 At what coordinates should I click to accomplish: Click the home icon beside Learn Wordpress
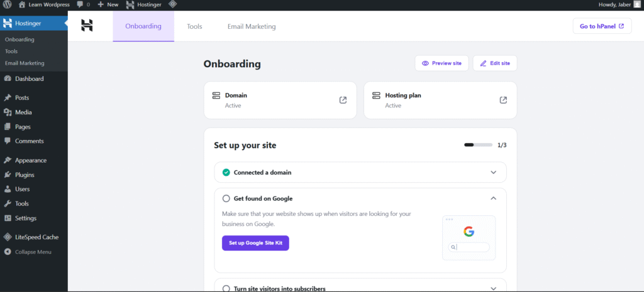22,4
